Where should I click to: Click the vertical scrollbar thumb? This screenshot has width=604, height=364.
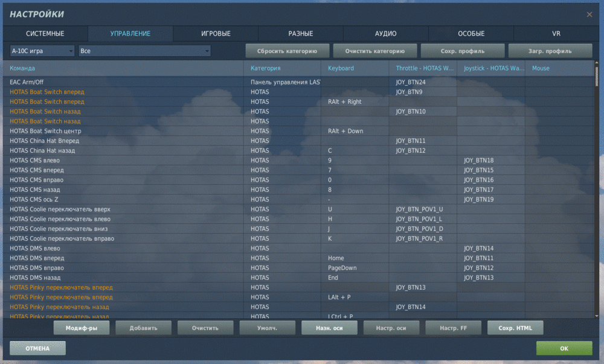(x=597, y=76)
